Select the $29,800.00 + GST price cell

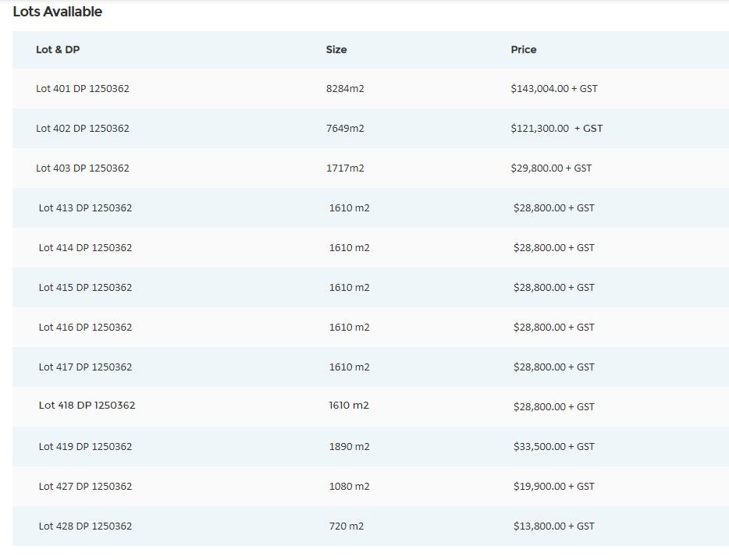(551, 168)
